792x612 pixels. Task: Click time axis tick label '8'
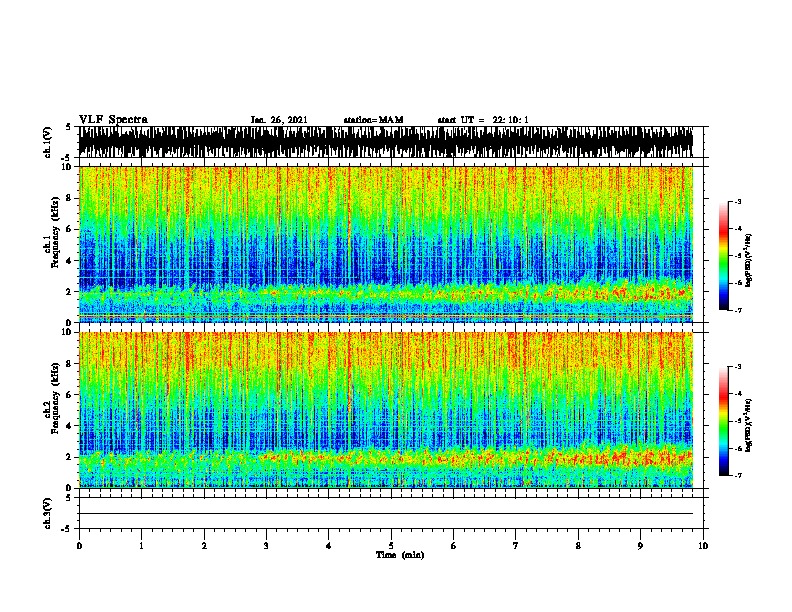pyautogui.click(x=578, y=546)
